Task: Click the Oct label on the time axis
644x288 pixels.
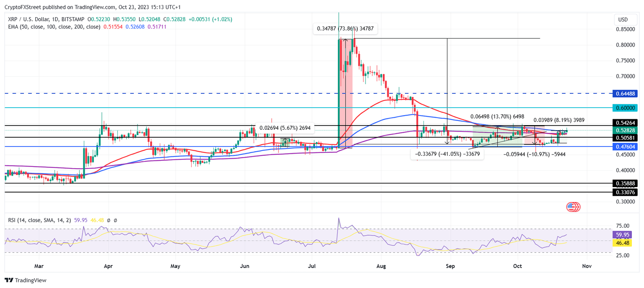Action: (x=517, y=266)
